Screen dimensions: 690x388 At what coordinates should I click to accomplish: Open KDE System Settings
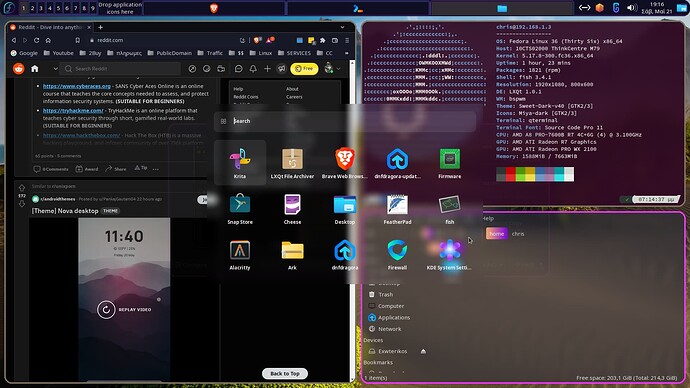coord(450,255)
